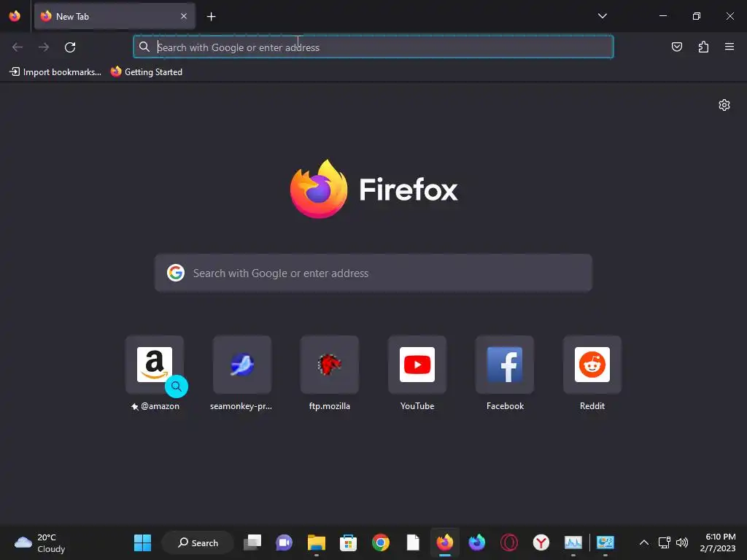Open the Getting Started bookmark
Image resolution: width=747 pixels, height=560 pixels.
point(146,72)
